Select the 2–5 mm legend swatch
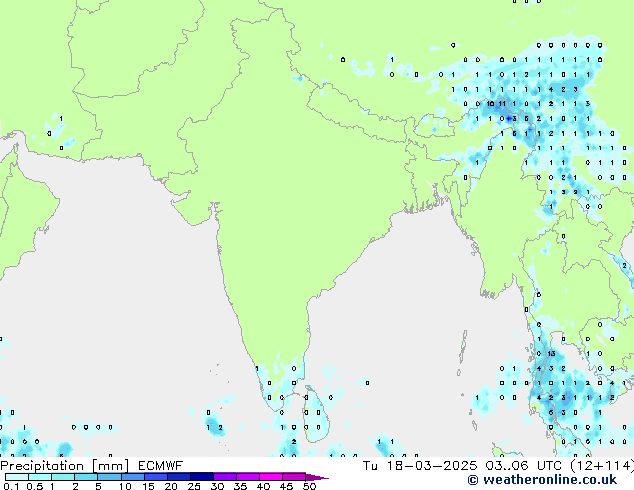Viewport: 634px width, 490px height. point(86,477)
